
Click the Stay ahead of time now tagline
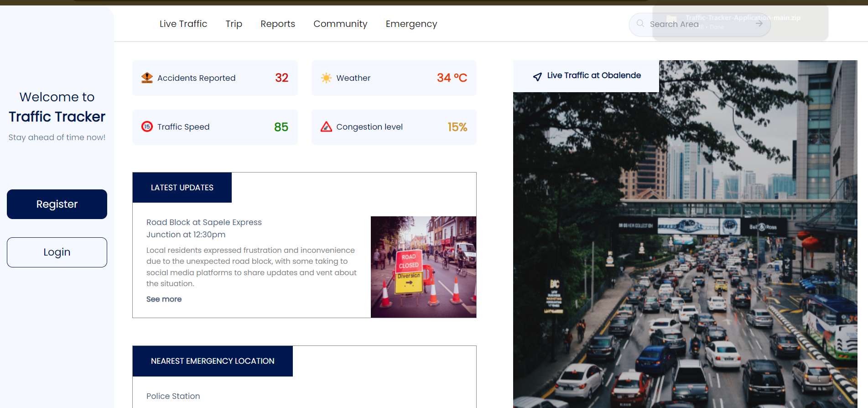tap(57, 137)
